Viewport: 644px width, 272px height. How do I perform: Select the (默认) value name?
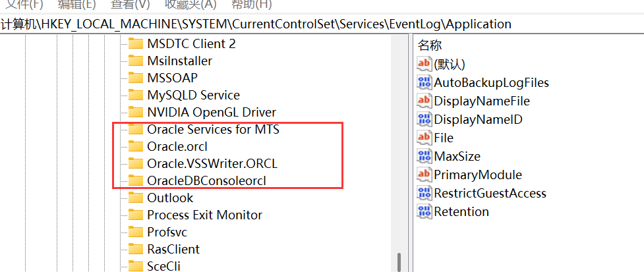450,64
